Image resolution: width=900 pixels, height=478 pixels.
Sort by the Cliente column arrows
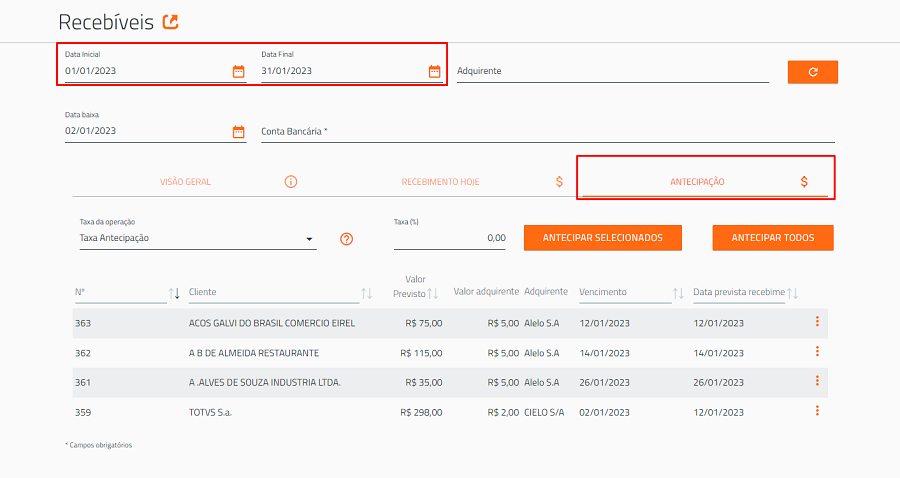367,294
